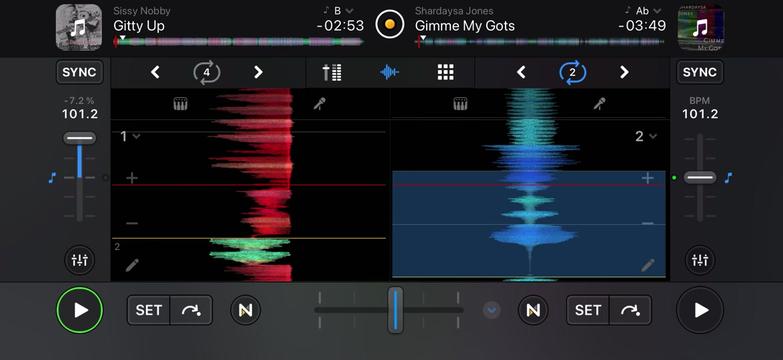Open the deck 1 selector chevron
Screen dimensions: 783x360
click(x=130, y=136)
